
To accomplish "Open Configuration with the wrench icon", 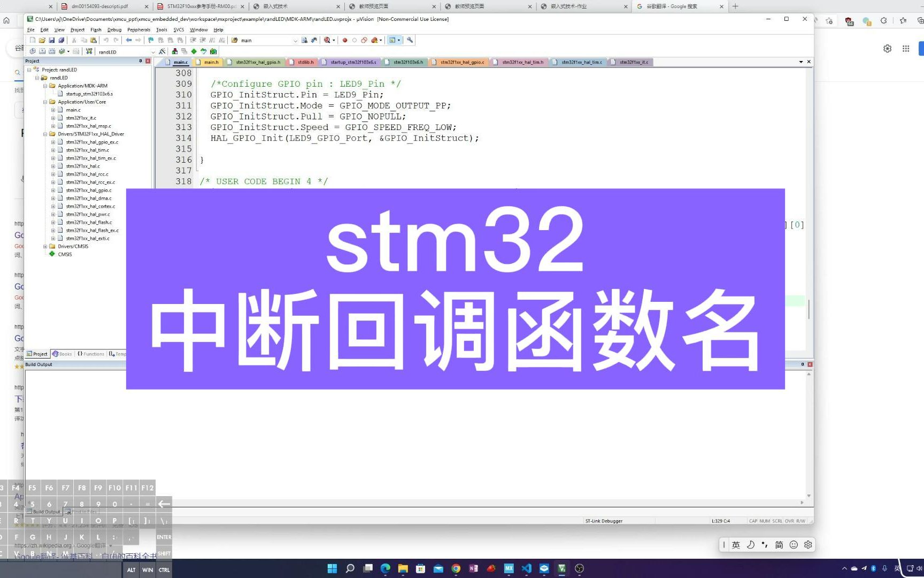I will (x=410, y=40).
